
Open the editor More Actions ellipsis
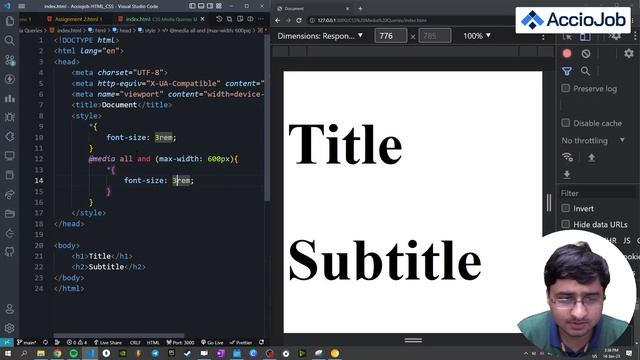tap(261, 19)
